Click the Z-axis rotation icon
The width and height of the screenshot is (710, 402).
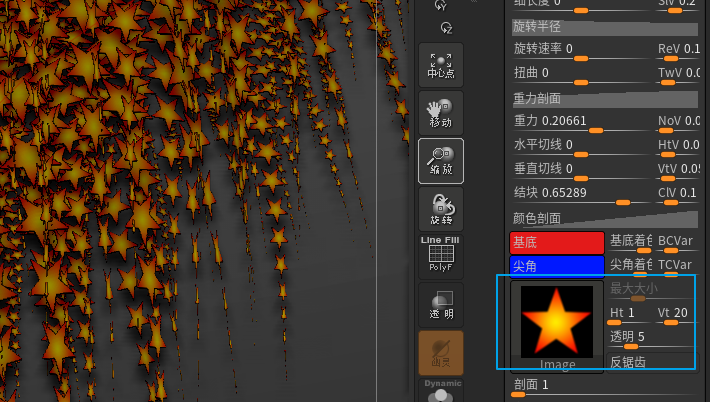(x=446, y=29)
